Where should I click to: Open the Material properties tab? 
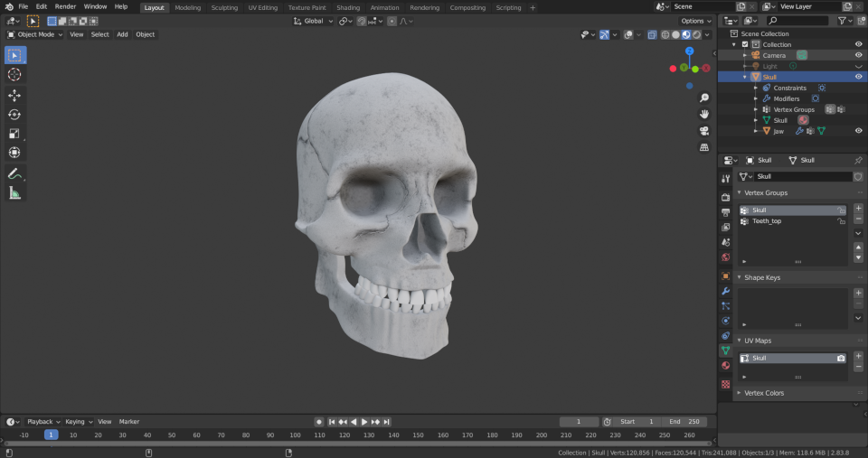coord(726,365)
